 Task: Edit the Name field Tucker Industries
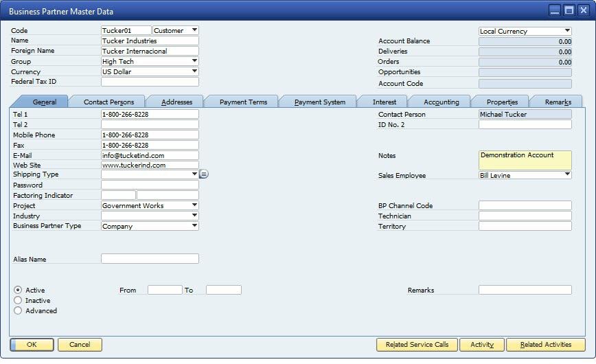coord(150,41)
